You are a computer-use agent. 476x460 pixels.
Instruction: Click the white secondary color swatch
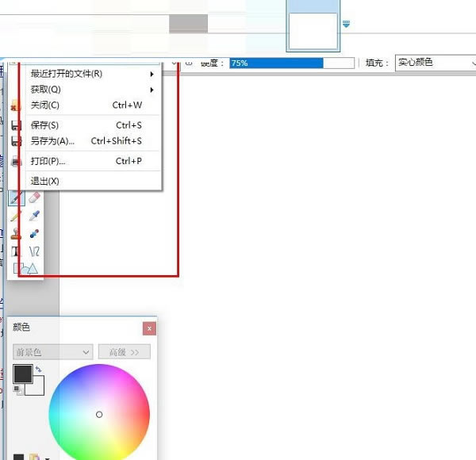[38, 389]
